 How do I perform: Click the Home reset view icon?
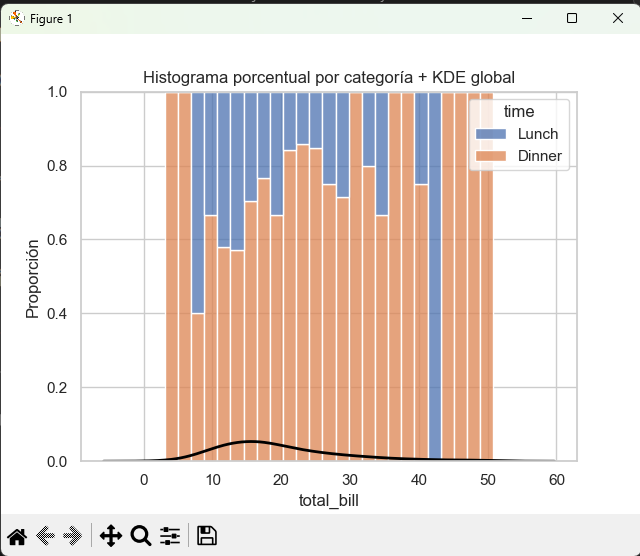pyautogui.click(x=17, y=536)
